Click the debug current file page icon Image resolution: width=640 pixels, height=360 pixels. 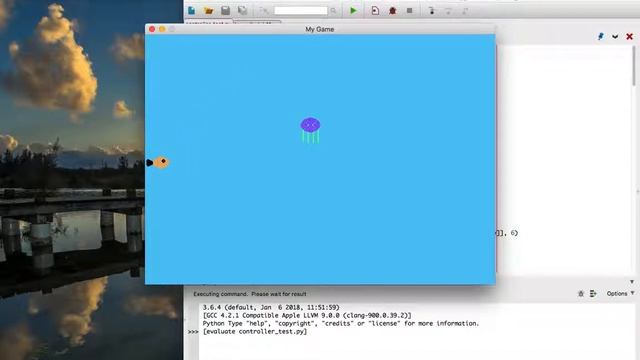[375, 11]
